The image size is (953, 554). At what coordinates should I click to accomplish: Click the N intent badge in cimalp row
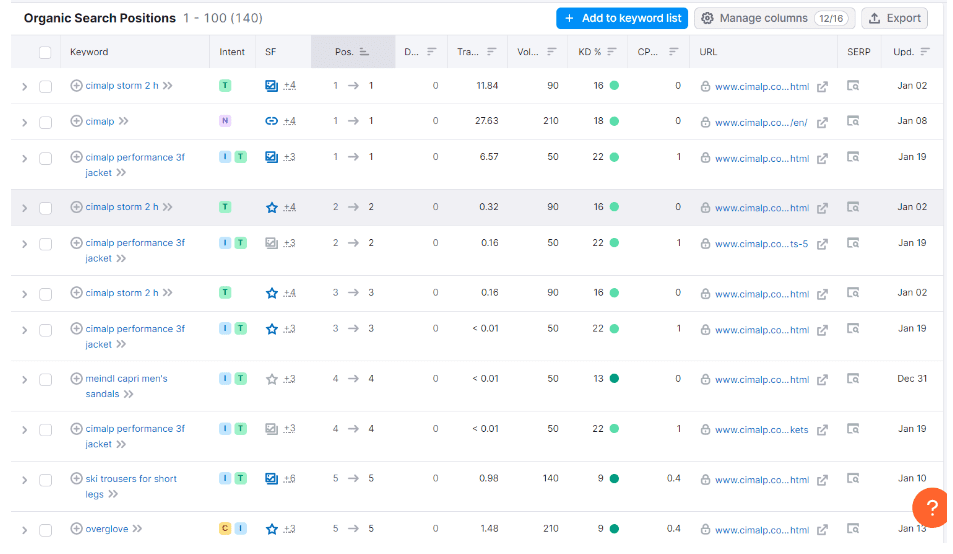pyautogui.click(x=225, y=121)
